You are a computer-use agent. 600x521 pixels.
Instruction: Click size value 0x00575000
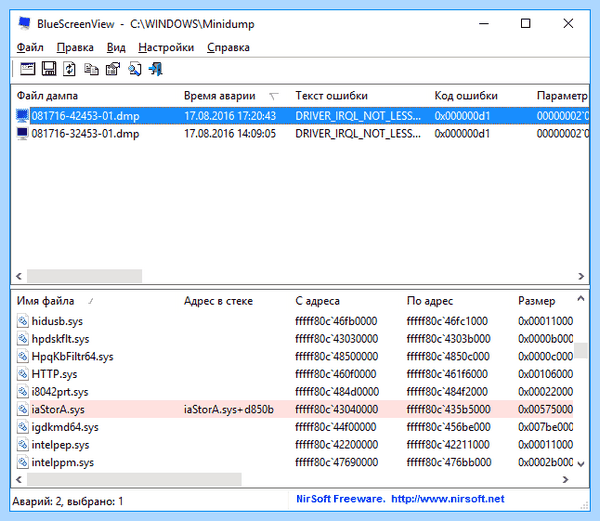coord(545,409)
